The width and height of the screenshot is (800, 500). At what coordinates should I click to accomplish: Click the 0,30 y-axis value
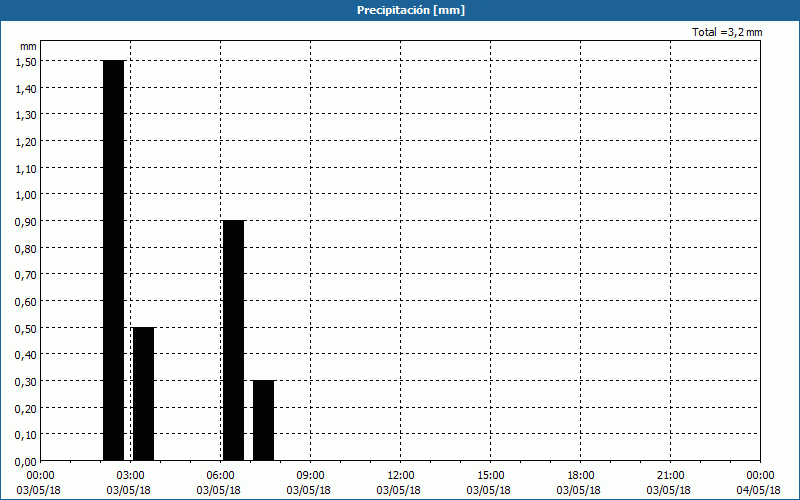click(26, 381)
